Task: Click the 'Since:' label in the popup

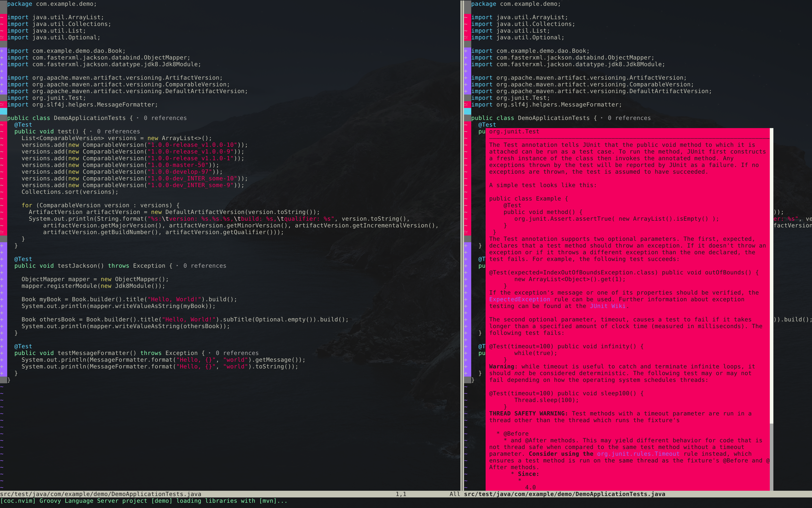Action: point(528,474)
